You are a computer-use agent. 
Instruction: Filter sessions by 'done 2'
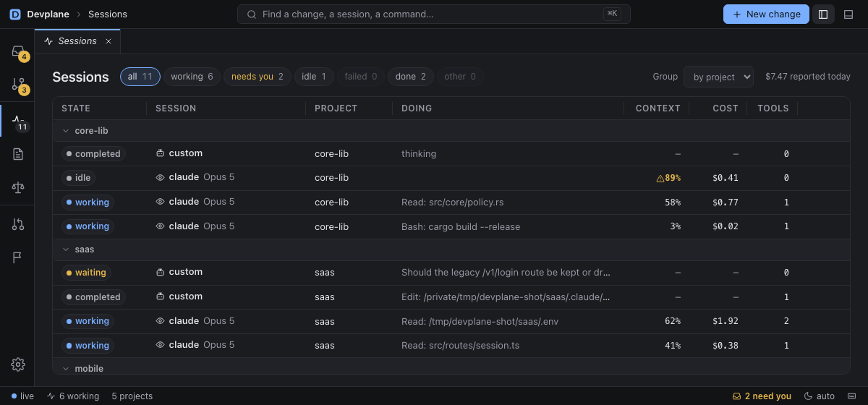(411, 77)
